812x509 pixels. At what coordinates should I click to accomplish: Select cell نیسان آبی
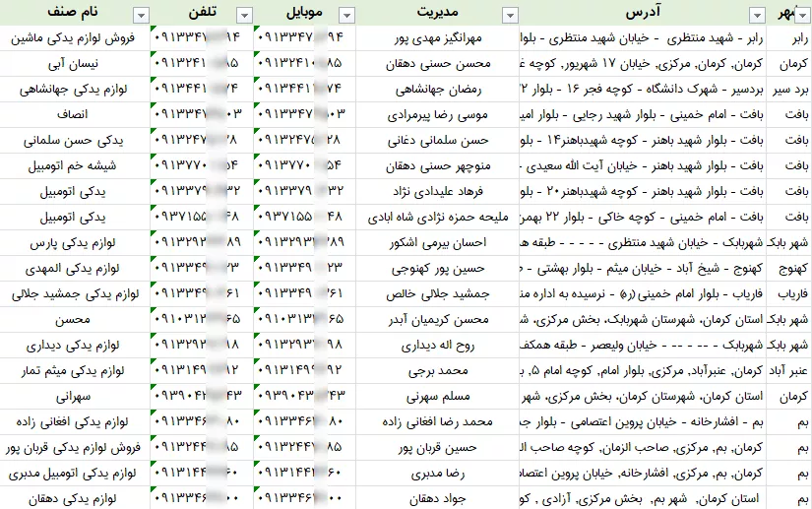pos(75,64)
